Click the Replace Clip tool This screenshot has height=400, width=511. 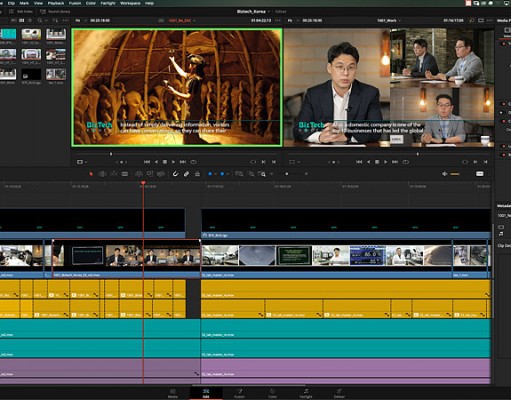click(x=161, y=174)
